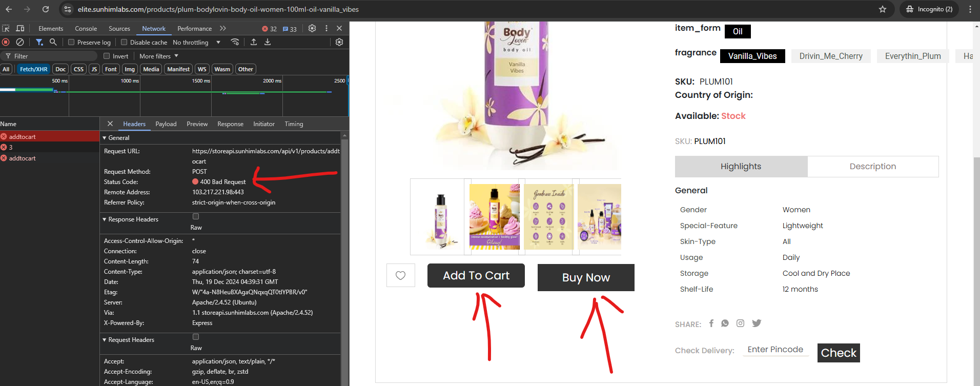Open the Payload tab of request
Screen dimensions: 980x386
click(166, 124)
